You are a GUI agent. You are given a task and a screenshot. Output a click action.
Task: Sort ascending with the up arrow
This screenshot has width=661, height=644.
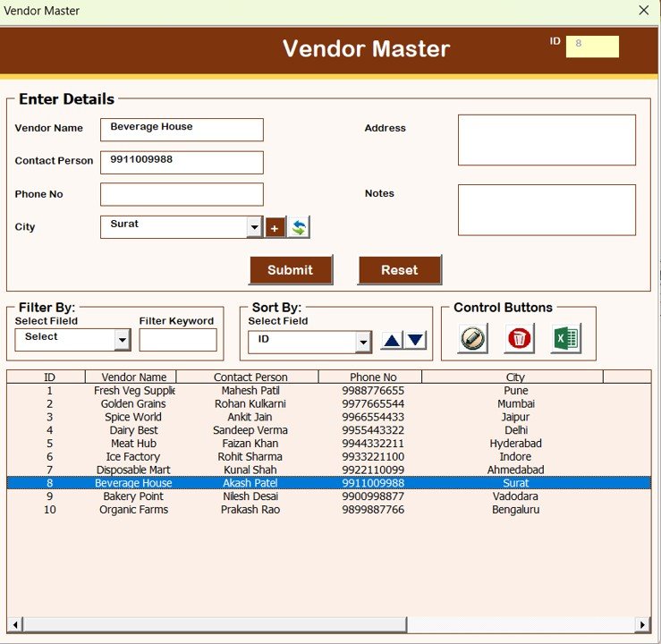(x=392, y=341)
